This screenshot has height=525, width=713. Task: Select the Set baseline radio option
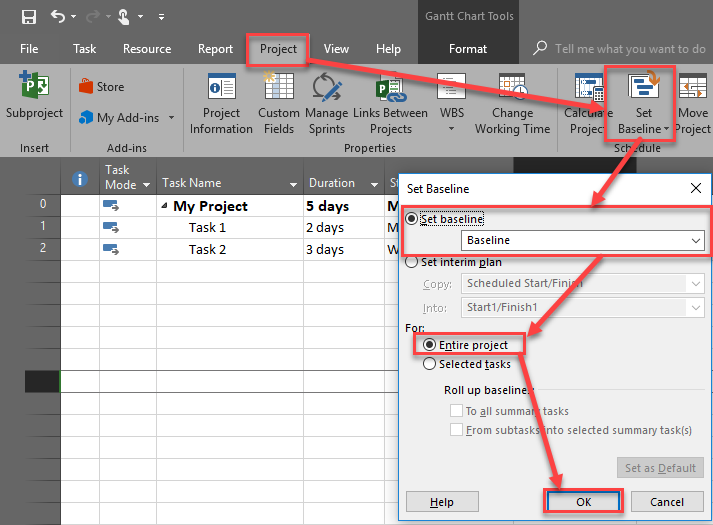point(410,220)
